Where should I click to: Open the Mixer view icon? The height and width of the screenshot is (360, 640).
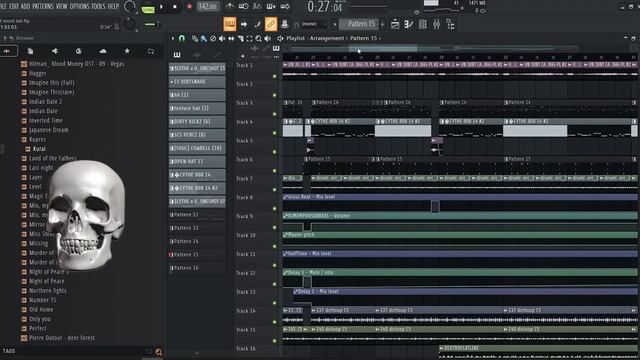436,24
